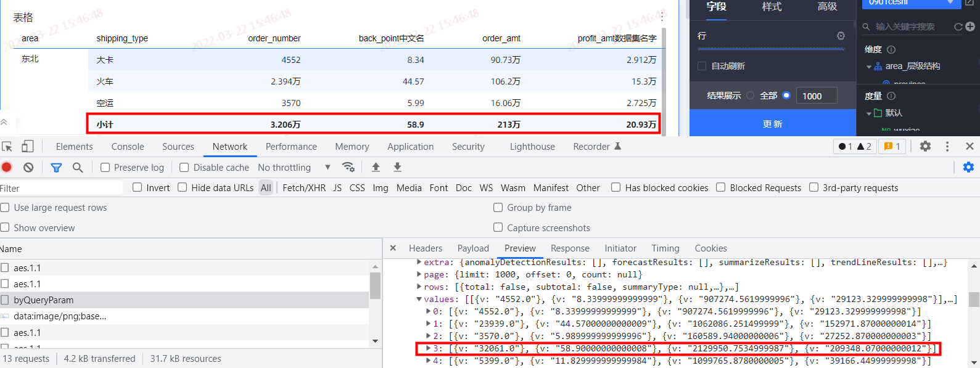The height and width of the screenshot is (368, 980).
Task: Expand the rows object in Preview
Action: click(x=419, y=287)
